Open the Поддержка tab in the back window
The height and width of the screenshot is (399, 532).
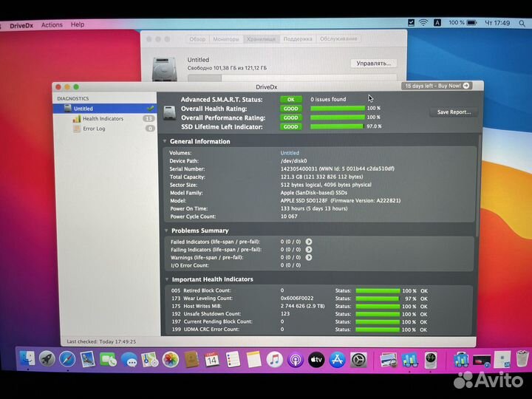click(x=298, y=39)
